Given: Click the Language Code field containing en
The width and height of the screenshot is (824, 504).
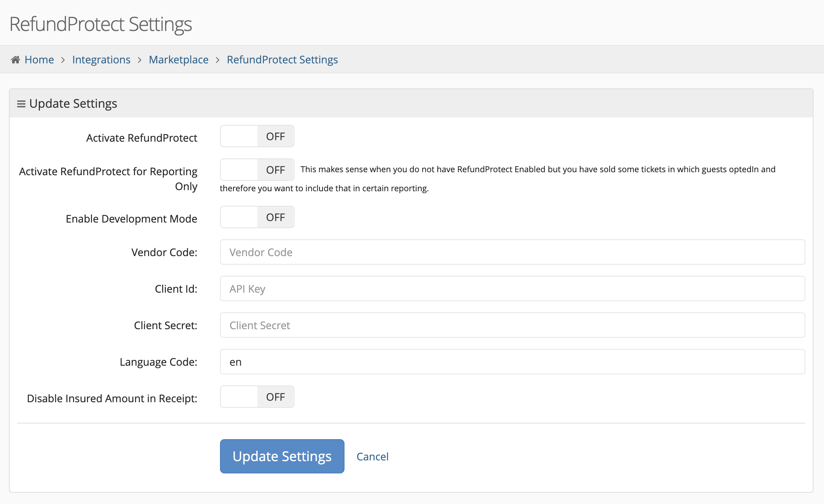Looking at the screenshot, I should pyautogui.click(x=512, y=362).
